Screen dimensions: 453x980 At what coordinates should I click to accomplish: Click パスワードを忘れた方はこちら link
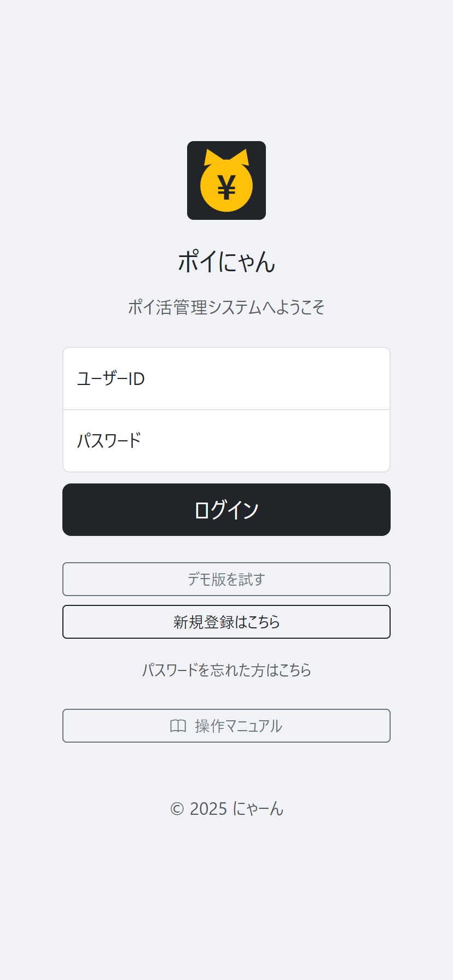pyautogui.click(x=226, y=669)
